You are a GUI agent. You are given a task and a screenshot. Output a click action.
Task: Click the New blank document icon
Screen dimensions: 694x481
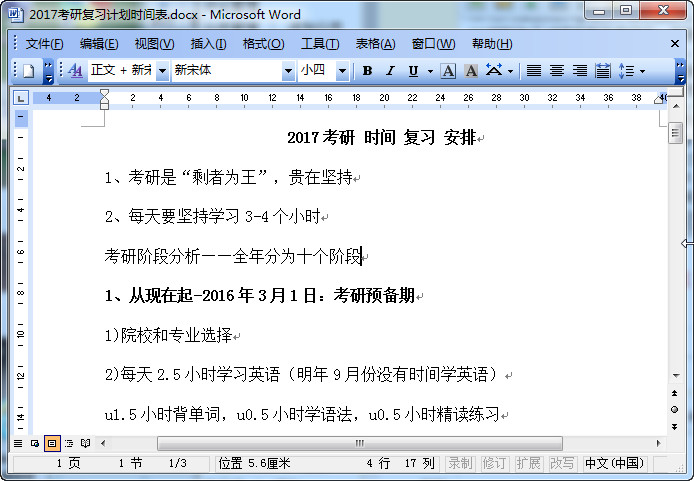pos(29,71)
